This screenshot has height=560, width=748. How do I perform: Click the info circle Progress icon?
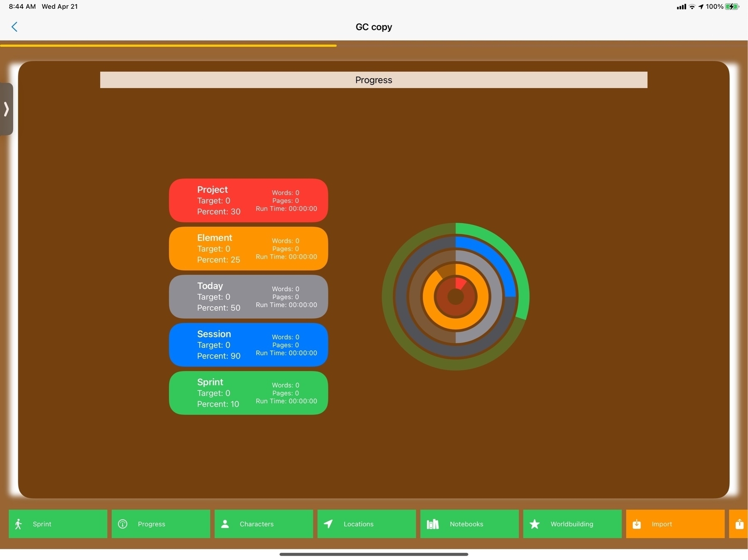(x=123, y=524)
